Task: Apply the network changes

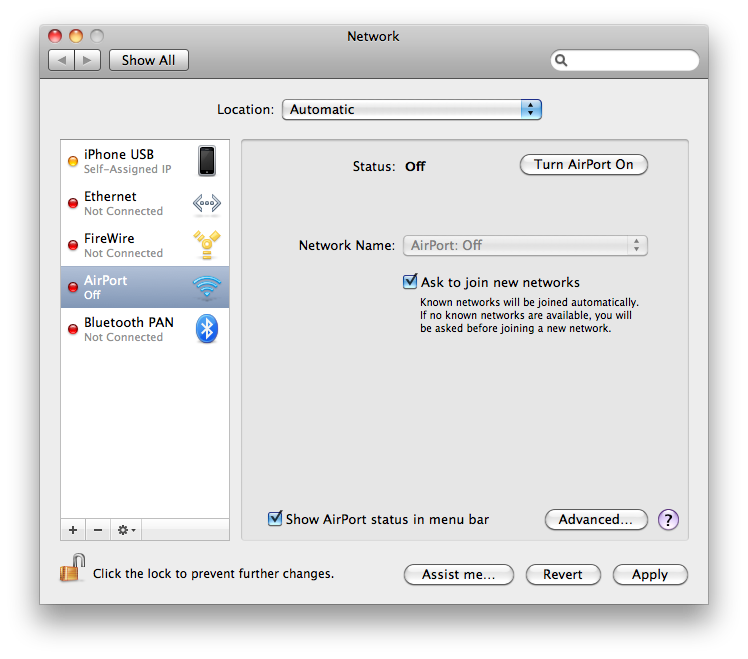Action: pyautogui.click(x=650, y=574)
